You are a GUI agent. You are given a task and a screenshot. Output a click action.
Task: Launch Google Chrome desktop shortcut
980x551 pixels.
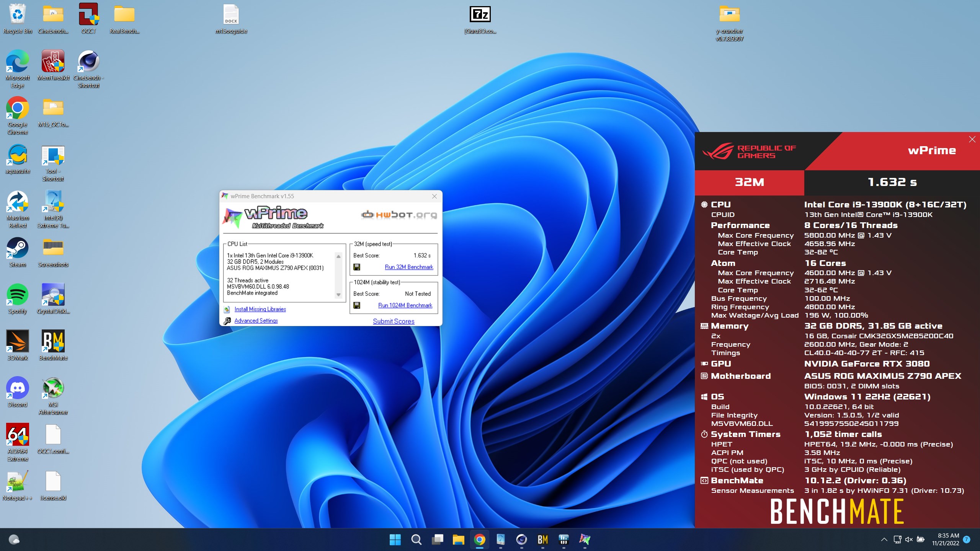click(18, 116)
